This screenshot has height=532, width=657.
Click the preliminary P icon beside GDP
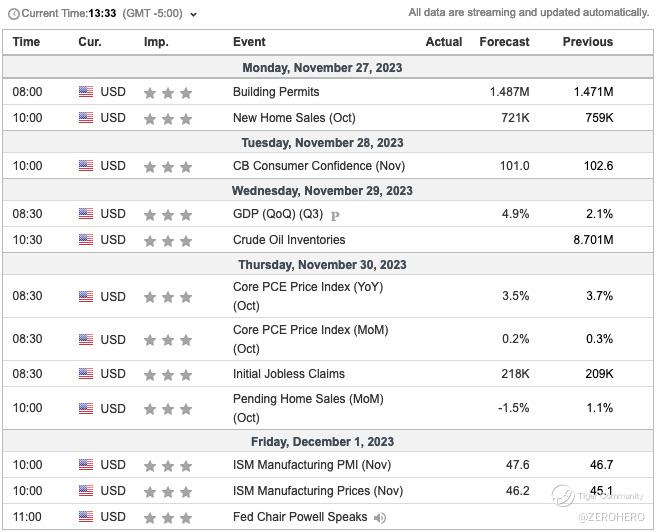click(335, 215)
